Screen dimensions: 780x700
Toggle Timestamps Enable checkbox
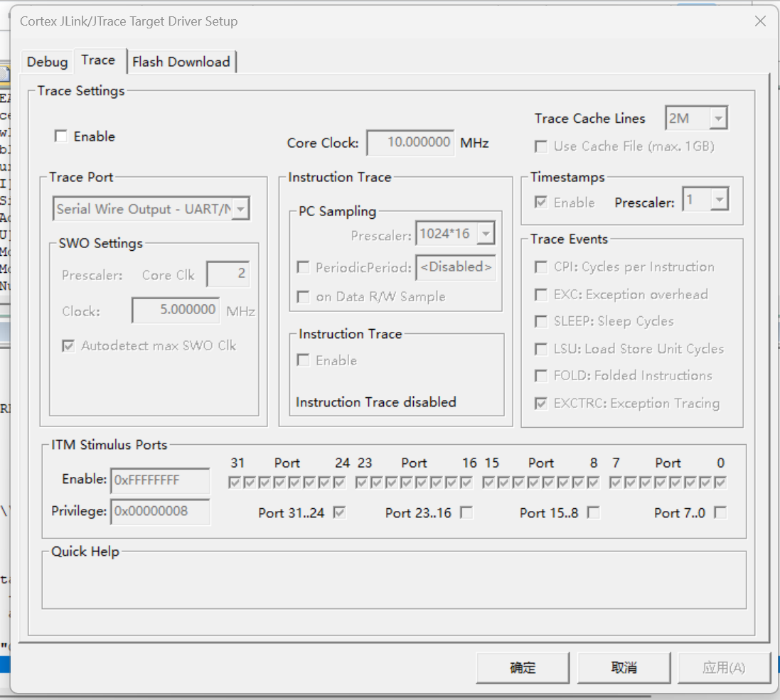point(540,203)
